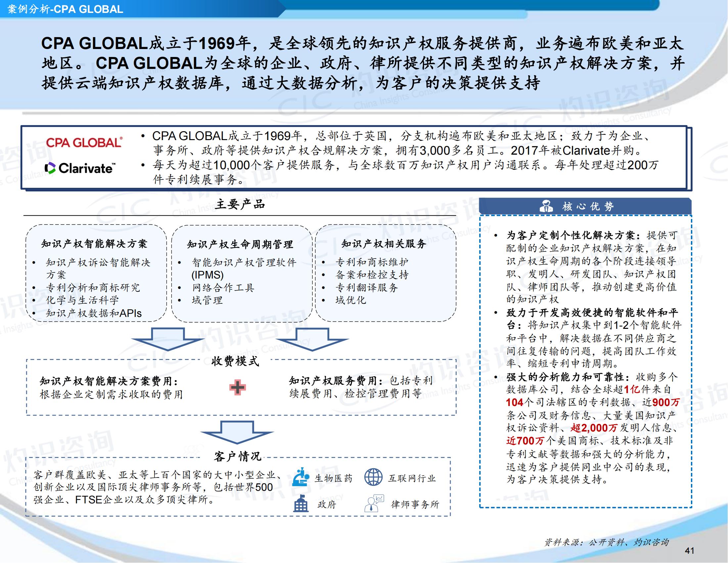The width and height of the screenshot is (728, 563).
Task: Click bullet 知识产权诉讼智能解决方案
Action: [98, 269]
